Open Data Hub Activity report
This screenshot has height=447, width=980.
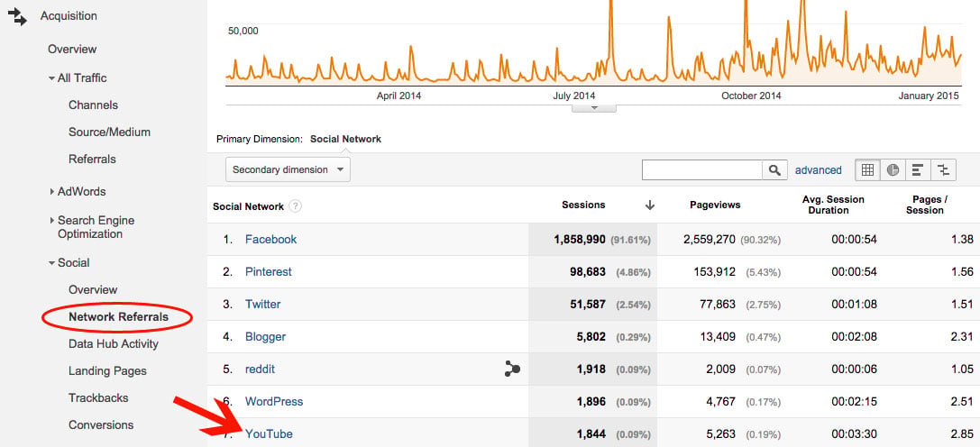tap(113, 344)
